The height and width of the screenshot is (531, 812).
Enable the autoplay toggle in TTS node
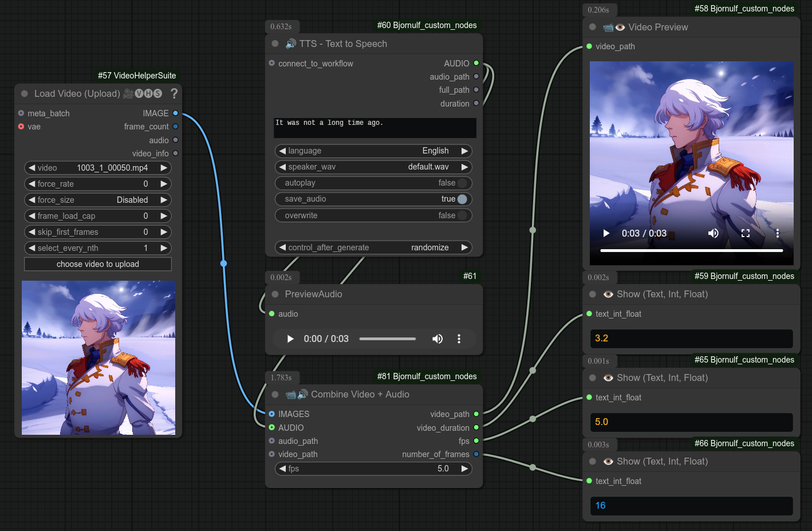[x=462, y=183]
